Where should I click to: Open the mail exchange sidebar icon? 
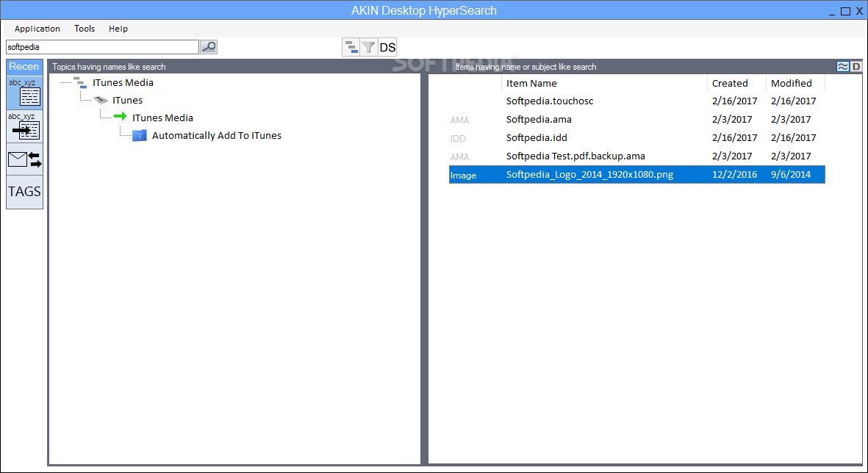tap(24, 159)
